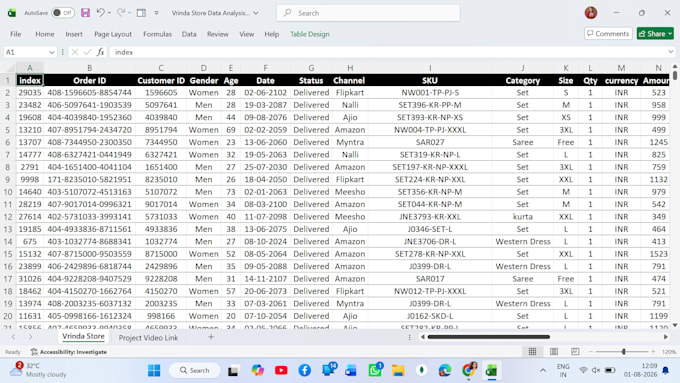This screenshot has width=680, height=383.
Task: Select cell with SKU SAR027
Action: pyautogui.click(x=430, y=142)
